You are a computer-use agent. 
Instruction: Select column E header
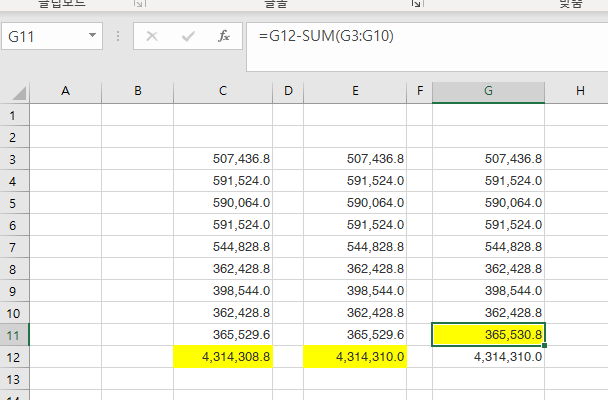(x=355, y=91)
